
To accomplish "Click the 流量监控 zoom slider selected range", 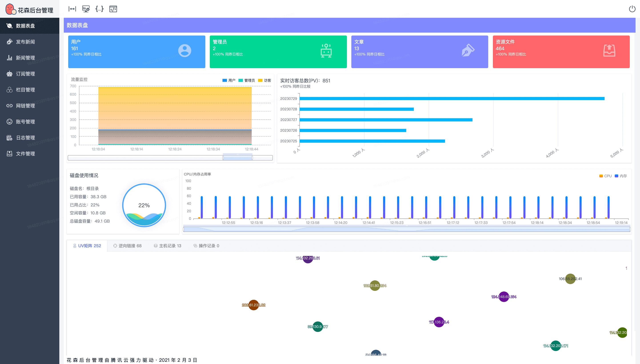I will pyautogui.click(x=238, y=158).
